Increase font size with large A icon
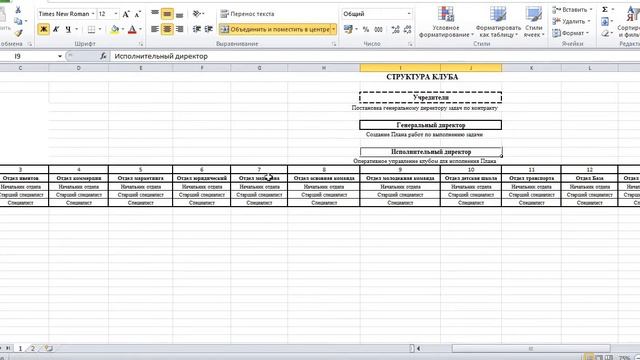This screenshot has width=640, height=360. pos(126,14)
